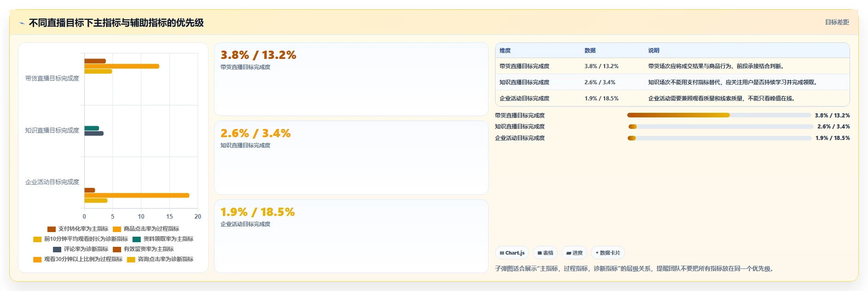Open the 1.9% / 18.5% data card

pos(351,236)
